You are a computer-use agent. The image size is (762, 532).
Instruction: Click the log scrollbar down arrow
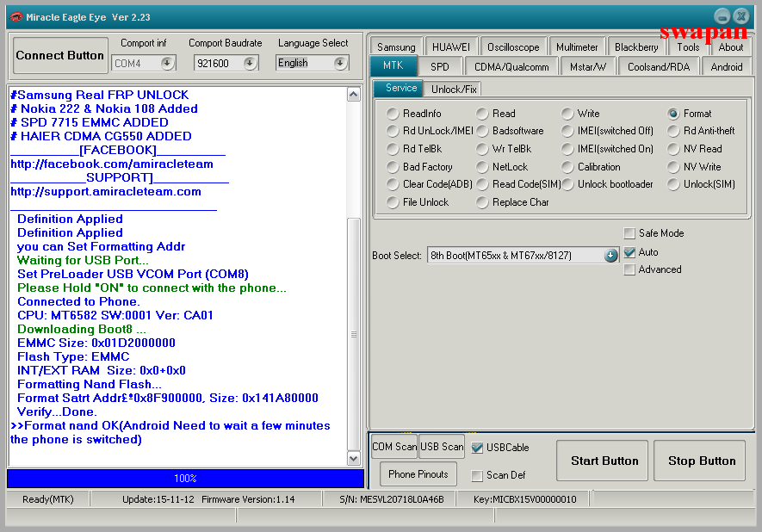click(354, 458)
